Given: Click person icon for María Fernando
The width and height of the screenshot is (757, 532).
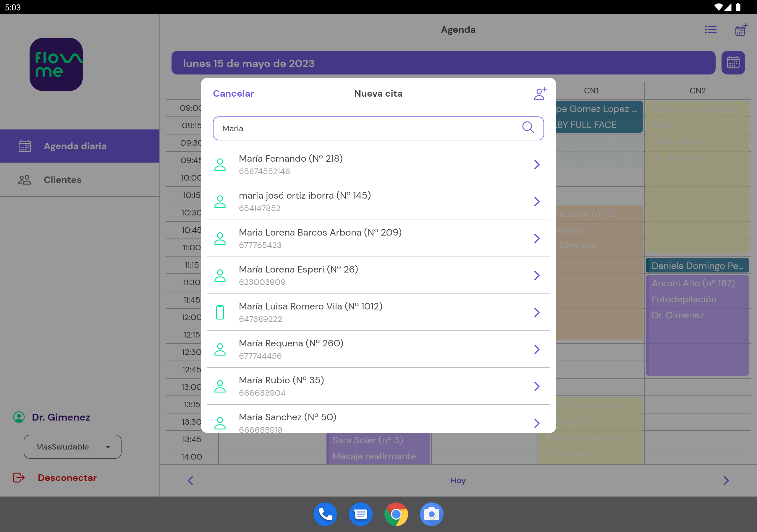Looking at the screenshot, I should pos(220,165).
